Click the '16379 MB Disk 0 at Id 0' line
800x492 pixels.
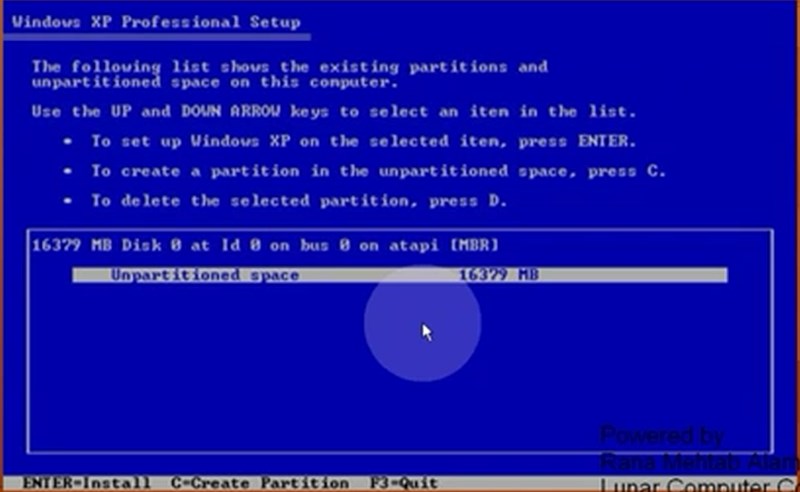(x=265, y=245)
